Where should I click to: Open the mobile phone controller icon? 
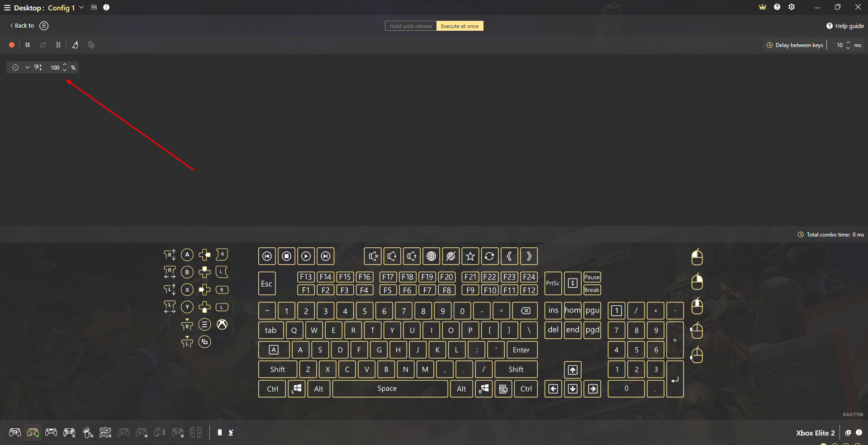point(219,432)
